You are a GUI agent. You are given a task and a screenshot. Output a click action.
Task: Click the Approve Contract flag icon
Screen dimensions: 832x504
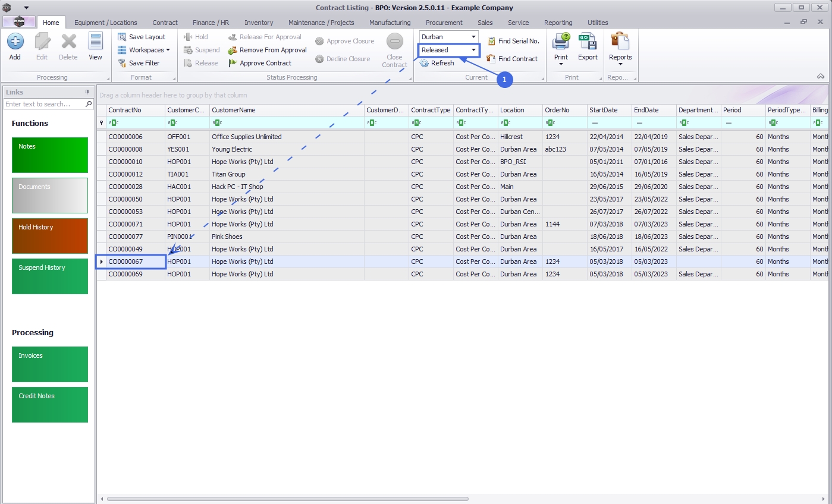[x=233, y=63]
